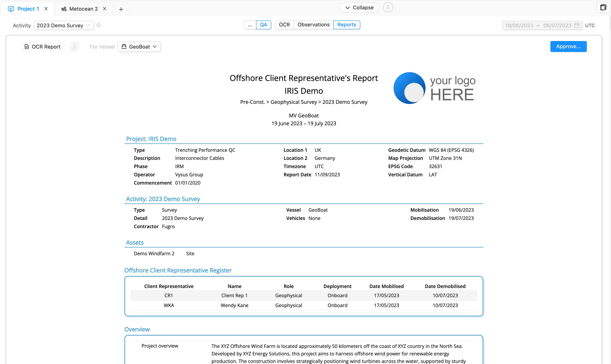The height and width of the screenshot is (364, 611).
Task: Click the WKA row in register table
Action: click(x=304, y=305)
